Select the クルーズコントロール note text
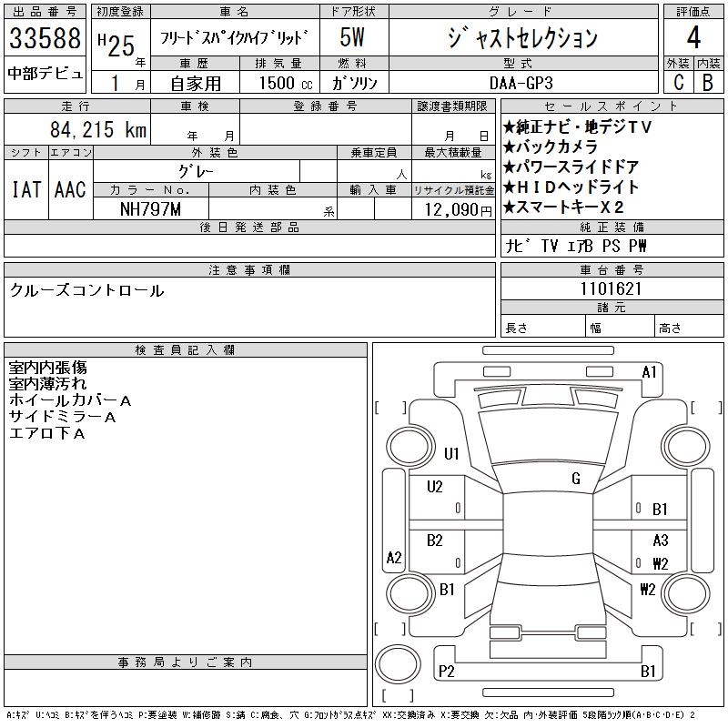728x728 pixels. click(87, 290)
